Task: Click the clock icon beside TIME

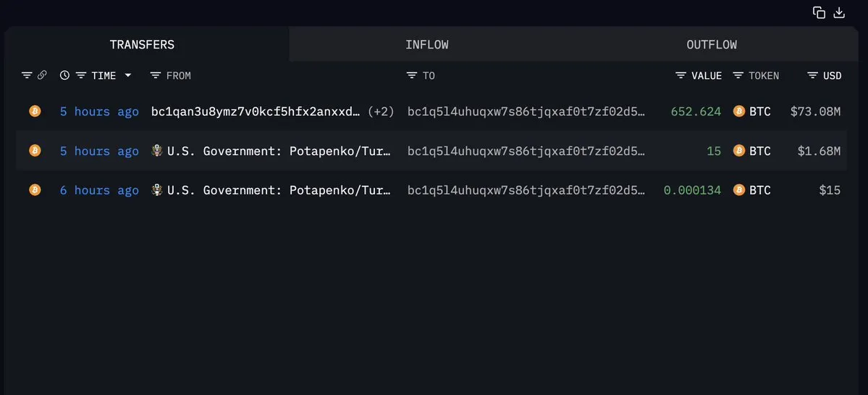Action: pos(64,75)
